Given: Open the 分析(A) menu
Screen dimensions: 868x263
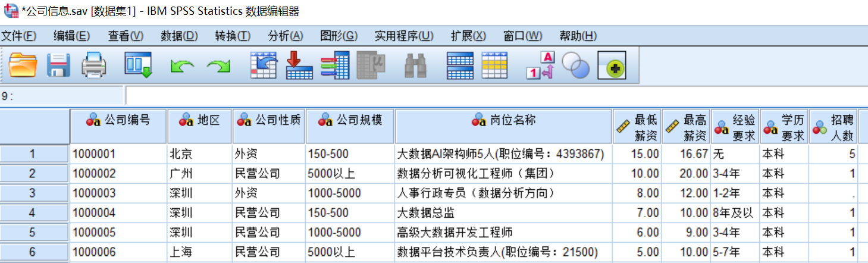Looking at the screenshot, I should coord(286,36).
